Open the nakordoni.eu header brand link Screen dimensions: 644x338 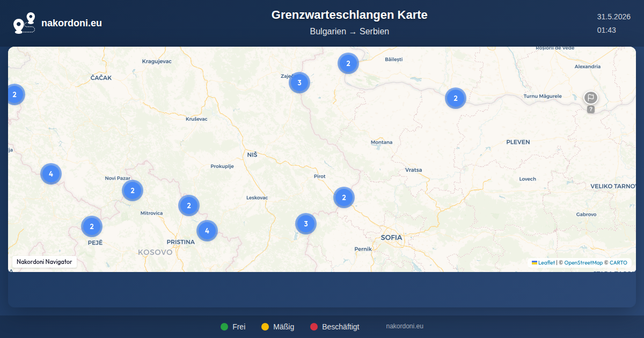click(57, 23)
